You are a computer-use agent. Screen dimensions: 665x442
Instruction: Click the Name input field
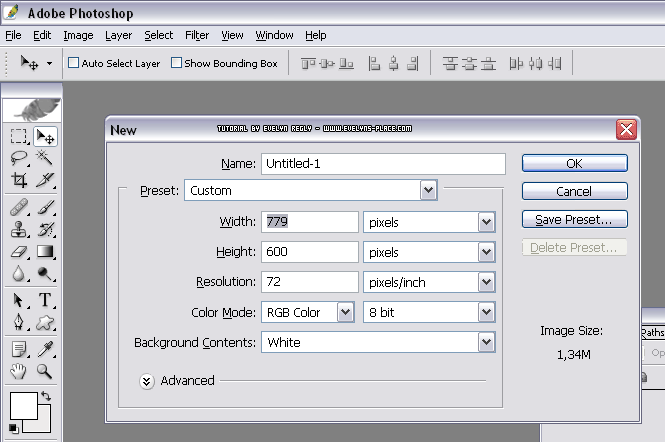383,164
